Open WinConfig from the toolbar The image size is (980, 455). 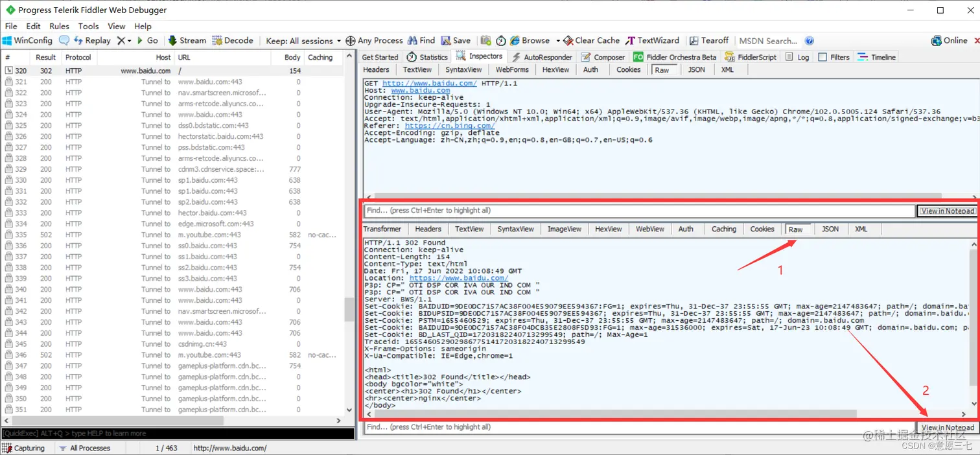pyautogui.click(x=27, y=40)
